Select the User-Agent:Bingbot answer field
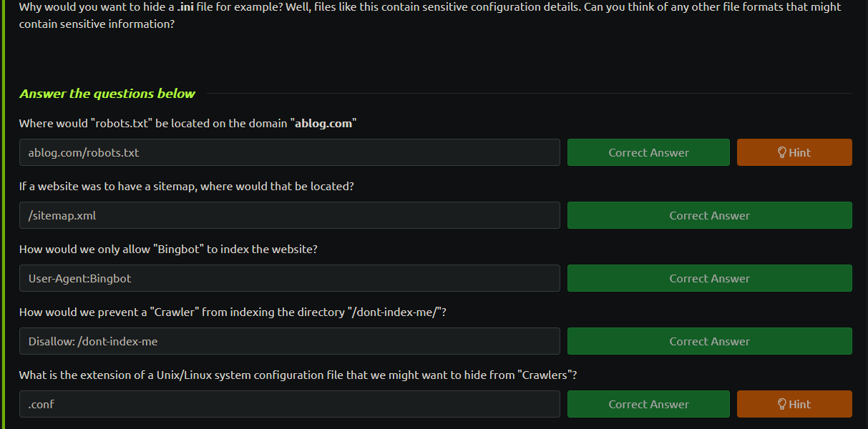Viewport: 868px width, 429px height. (290, 278)
